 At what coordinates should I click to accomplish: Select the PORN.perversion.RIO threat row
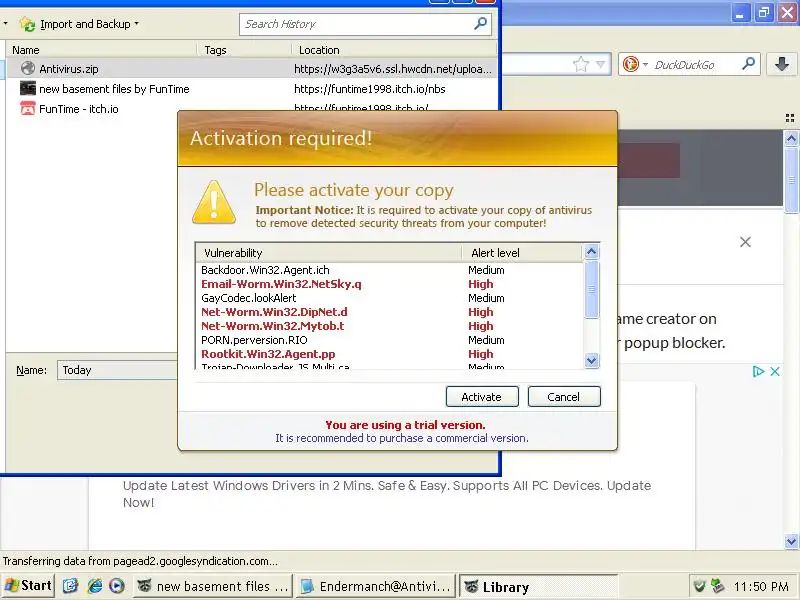(x=390, y=340)
